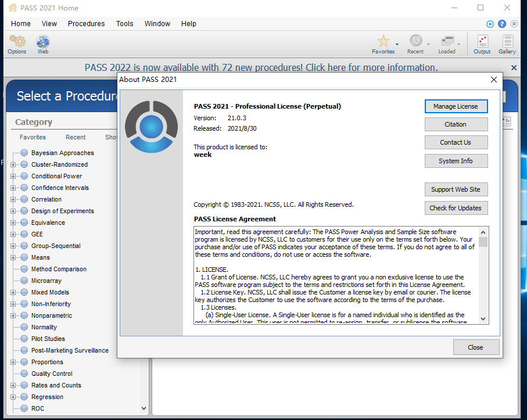This screenshot has width=527, height=420.
Task: Expand the Conditional Power tree node
Action: click(13, 177)
